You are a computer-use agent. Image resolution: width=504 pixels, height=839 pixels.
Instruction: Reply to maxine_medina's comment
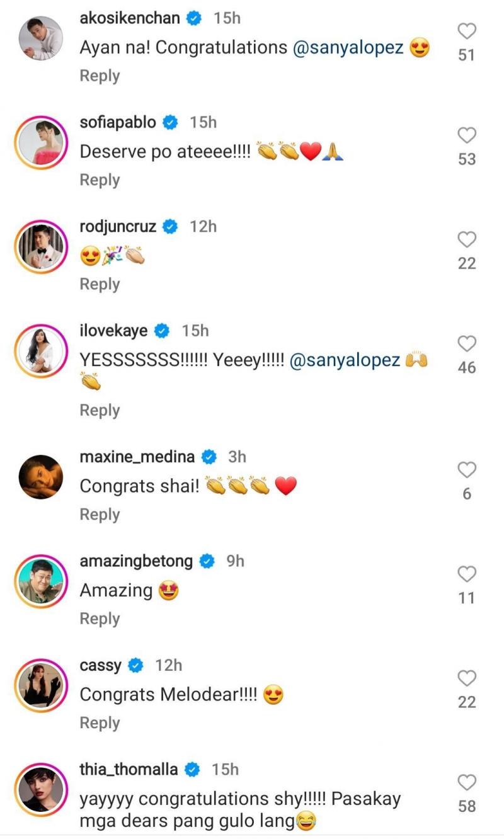(x=100, y=515)
